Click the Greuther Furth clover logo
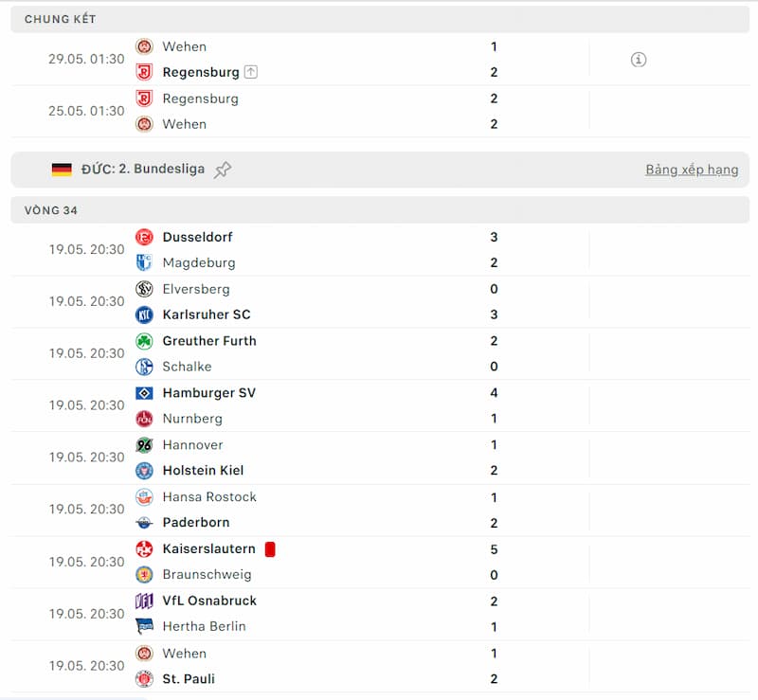Image resolution: width=758 pixels, height=700 pixels. pyautogui.click(x=144, y=341)
